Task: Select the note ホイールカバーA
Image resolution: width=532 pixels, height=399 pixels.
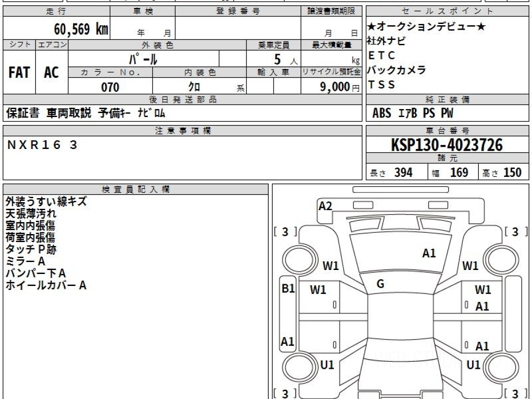Action: click(46, 285)
